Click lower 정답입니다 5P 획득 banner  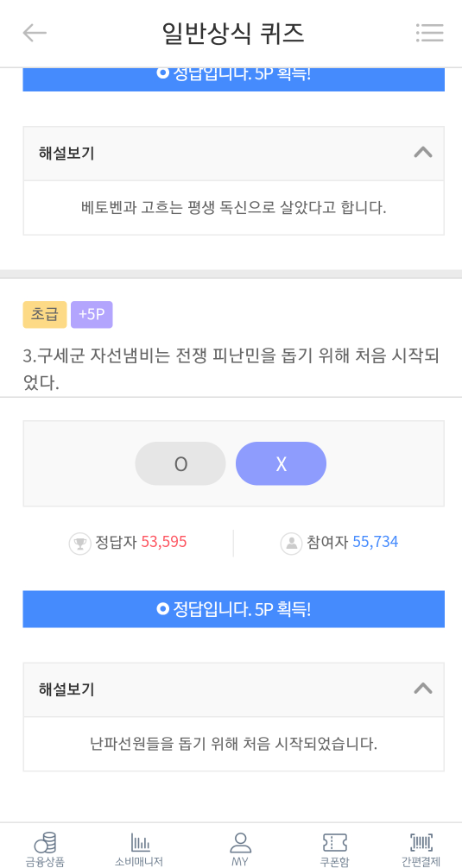click(234, 609)
